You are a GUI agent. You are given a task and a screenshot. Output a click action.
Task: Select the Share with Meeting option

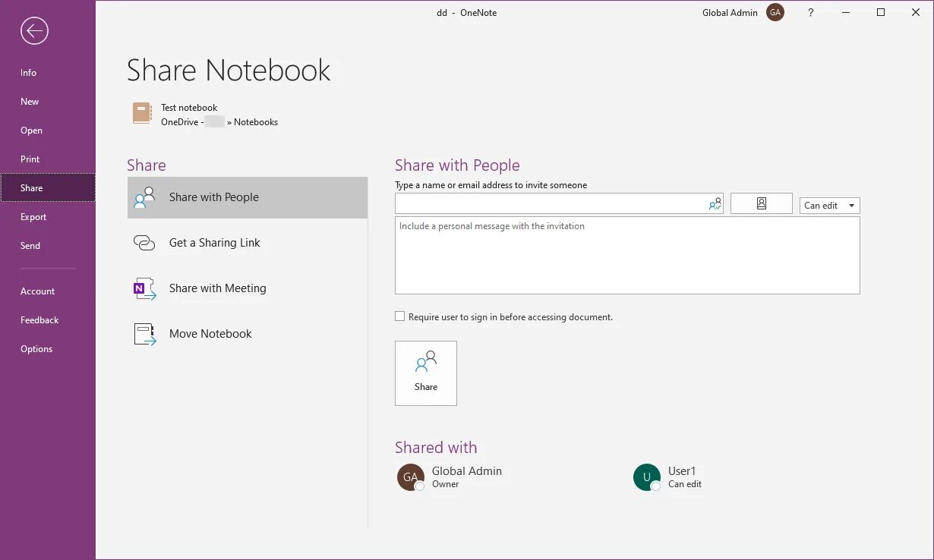(248, 288)
